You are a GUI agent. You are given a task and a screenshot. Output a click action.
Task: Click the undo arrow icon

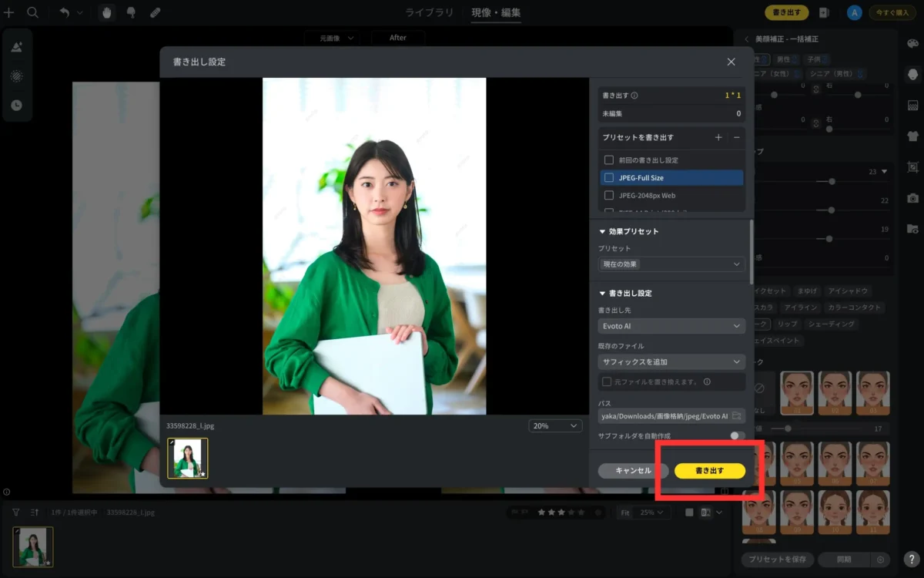tap(65, 12)
